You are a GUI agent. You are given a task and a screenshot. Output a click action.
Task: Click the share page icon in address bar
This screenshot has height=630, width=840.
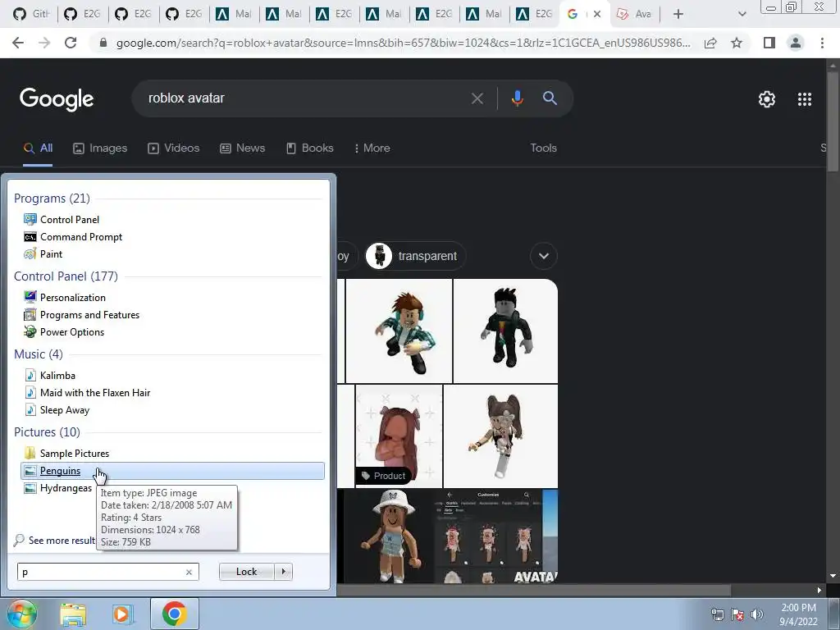710,43
